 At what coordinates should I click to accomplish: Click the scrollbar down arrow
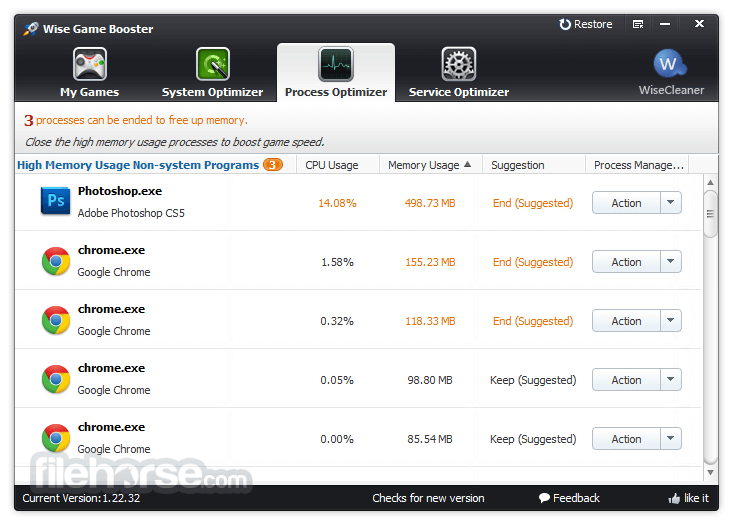coord(710,473)
